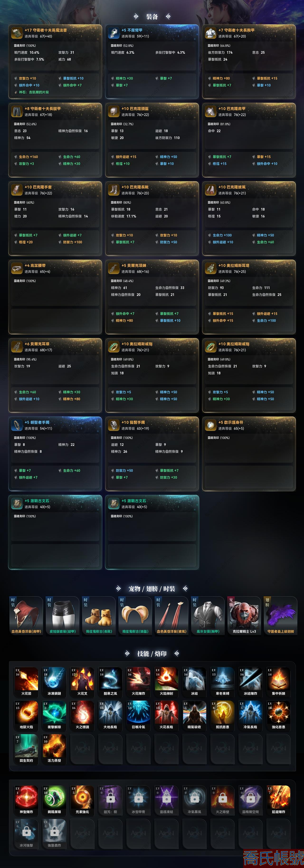Select the 神聖爆炸 stigma icon

pyautogui.click(x=26, y=798)
